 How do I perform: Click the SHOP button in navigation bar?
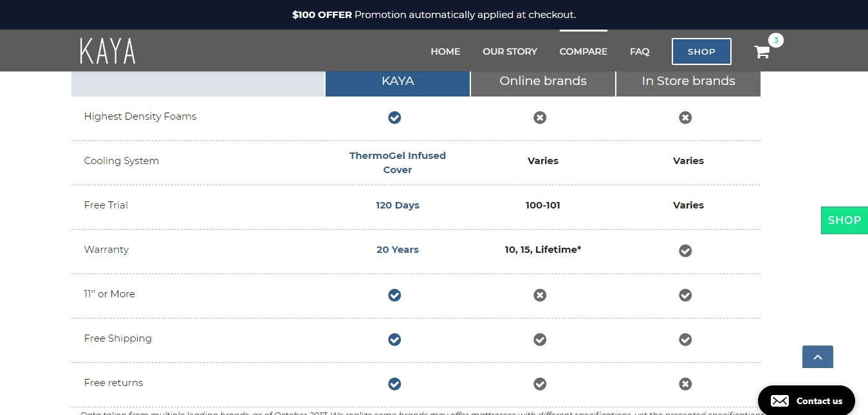pos(701,51)
